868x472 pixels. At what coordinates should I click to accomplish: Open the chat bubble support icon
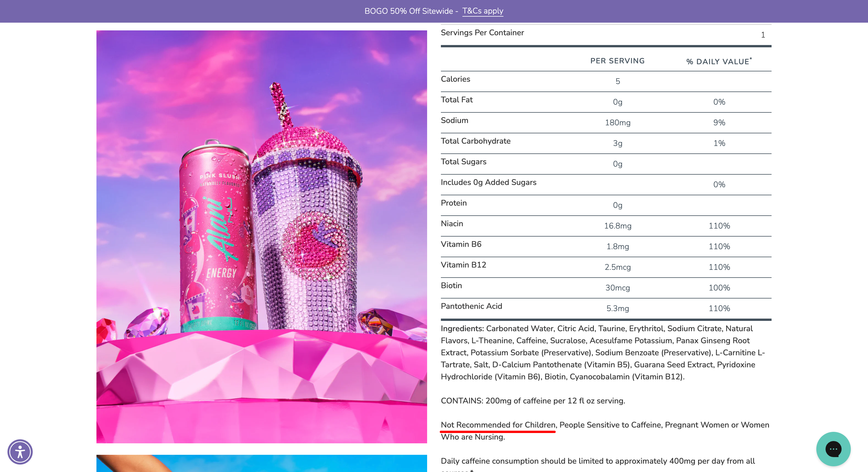click(x=833, y=449)
